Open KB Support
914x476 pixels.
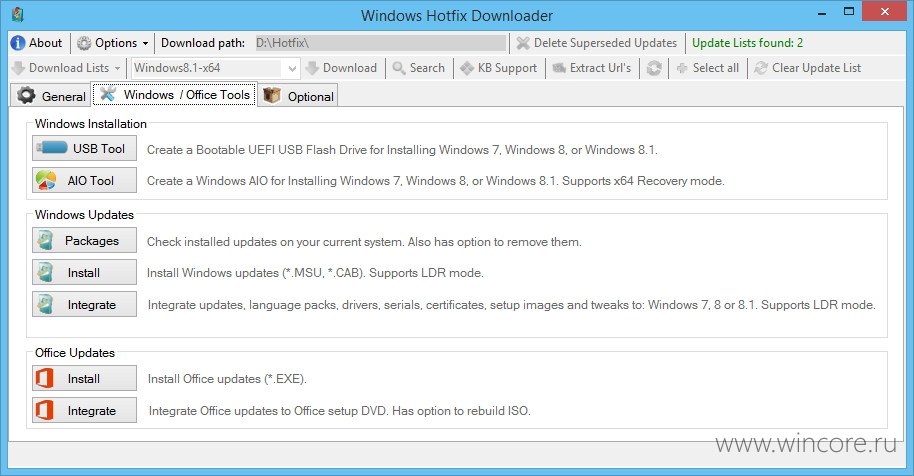(498, 68)
